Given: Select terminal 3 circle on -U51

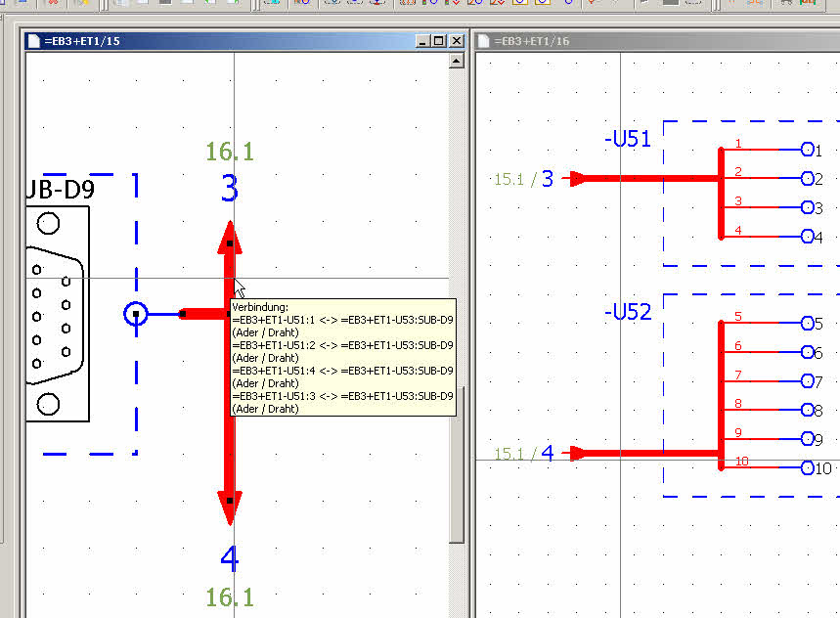Looking at the screenshot, I should pyautogui.click(x=808, y=207).
